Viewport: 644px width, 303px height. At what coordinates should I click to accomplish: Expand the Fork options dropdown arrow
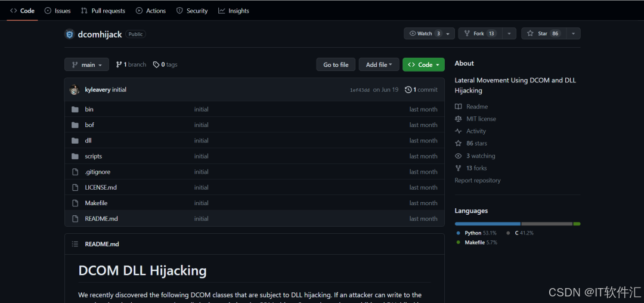click(x=509, y=33)
